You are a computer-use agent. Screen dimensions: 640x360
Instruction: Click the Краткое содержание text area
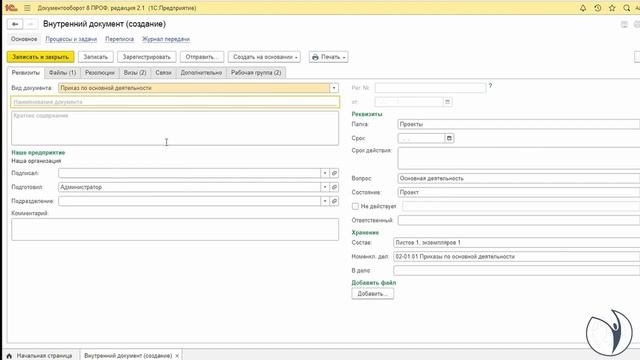175,128
